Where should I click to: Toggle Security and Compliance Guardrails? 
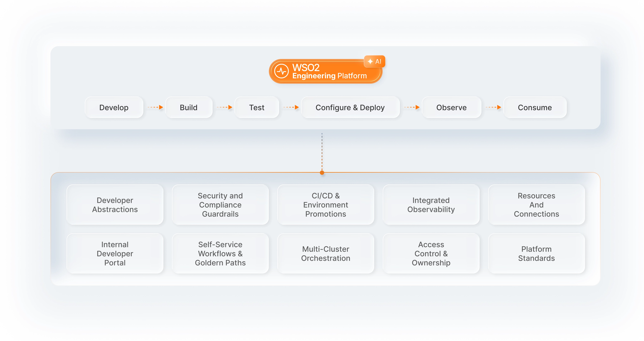pyautogui.click(x=220, y=205)
